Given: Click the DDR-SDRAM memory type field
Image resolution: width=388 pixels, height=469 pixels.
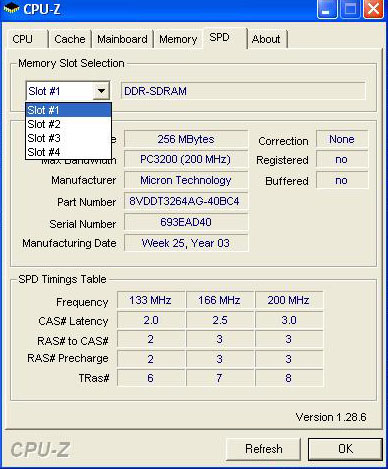Looking at the screenshot, I should pos(243,91).
